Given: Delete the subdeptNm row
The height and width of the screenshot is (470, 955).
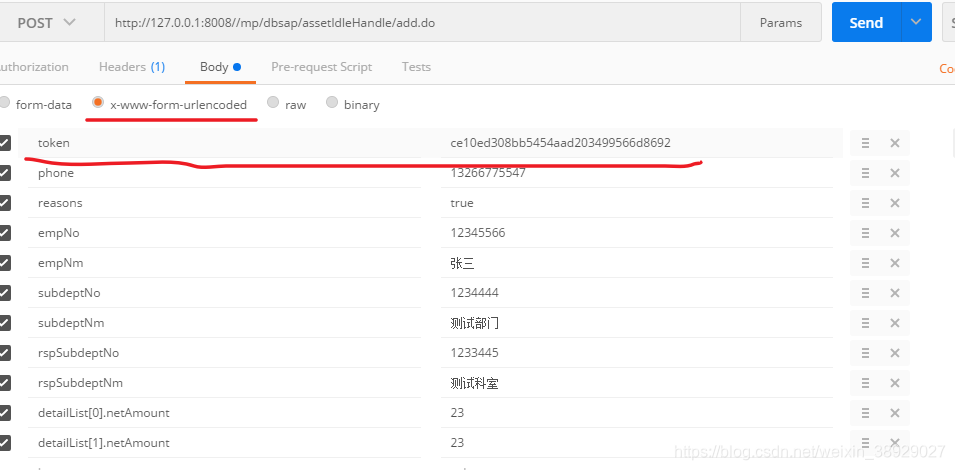Looking at the screenshot, I should point(895,323).
